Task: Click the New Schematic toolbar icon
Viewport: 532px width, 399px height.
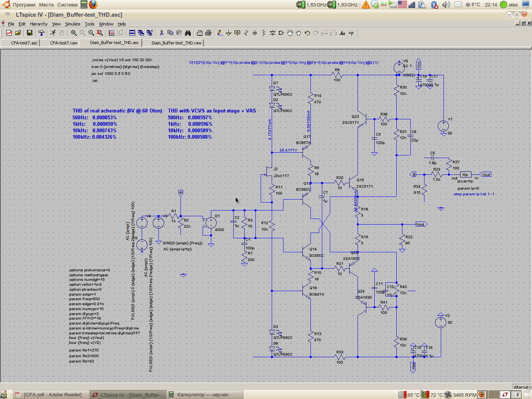Action: pyautogui.click(x=9, y=33)
